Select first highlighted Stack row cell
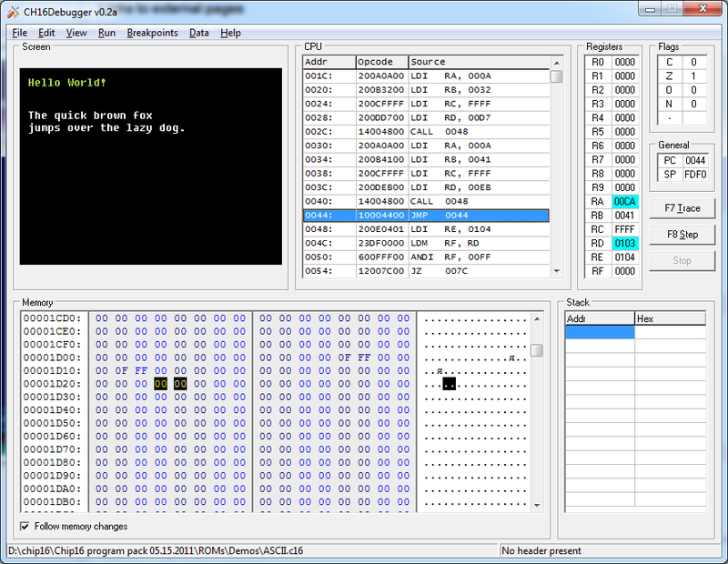Screen dimensions: 728x564 point(600,332)
